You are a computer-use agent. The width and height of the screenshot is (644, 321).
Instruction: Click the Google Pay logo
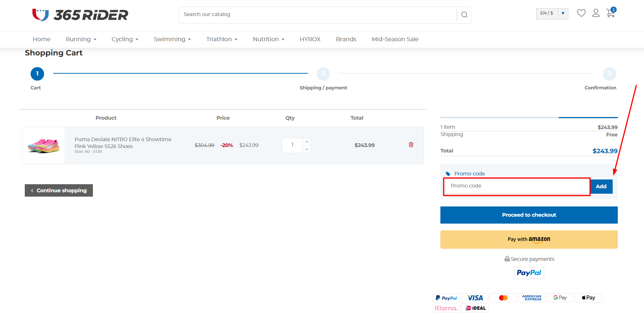coord(560,298)
